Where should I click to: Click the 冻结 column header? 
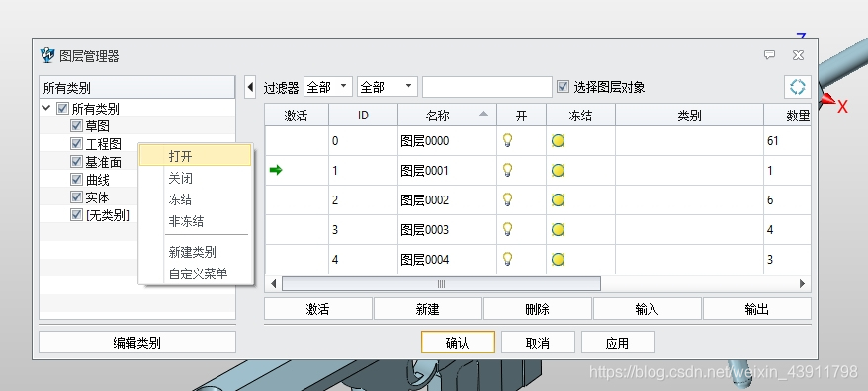point(580,116)
